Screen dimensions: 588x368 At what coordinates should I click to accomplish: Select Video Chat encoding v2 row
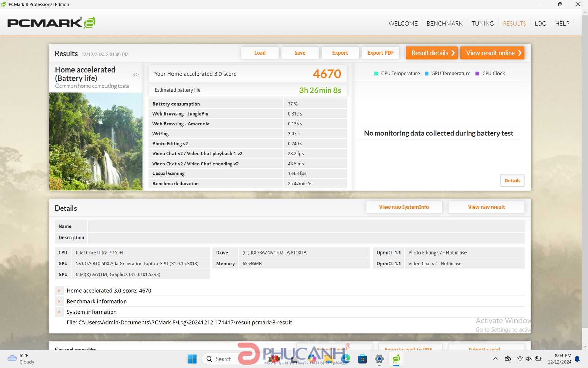point(248,164)
